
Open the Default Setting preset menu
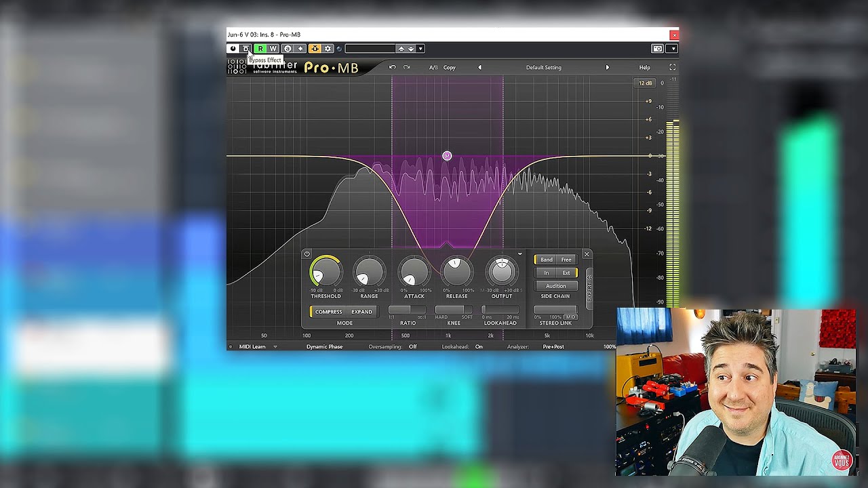(544, 68)
